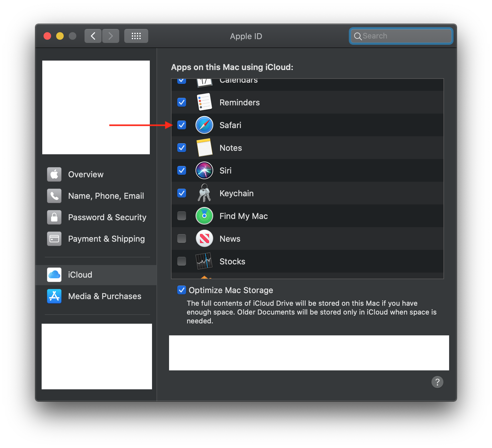Enable the Find My Mac checkbox
This screenshot has width=492, height=448.
(182, 216)
